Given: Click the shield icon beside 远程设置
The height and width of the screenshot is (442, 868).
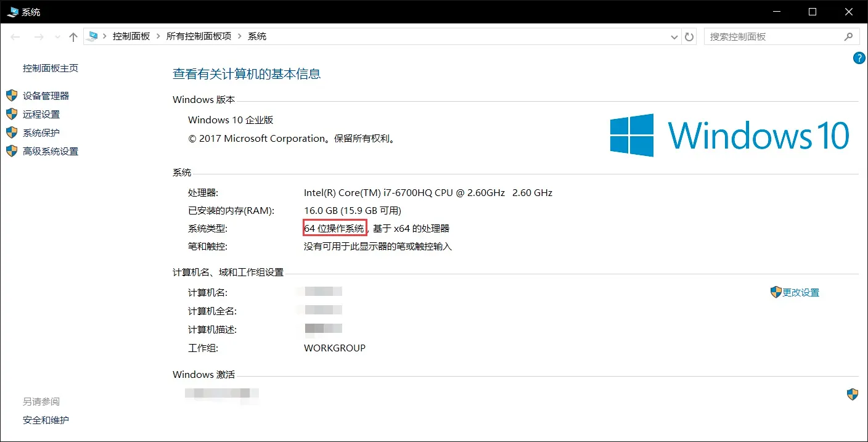Looking at the screenshot, I should click(12, 115).
